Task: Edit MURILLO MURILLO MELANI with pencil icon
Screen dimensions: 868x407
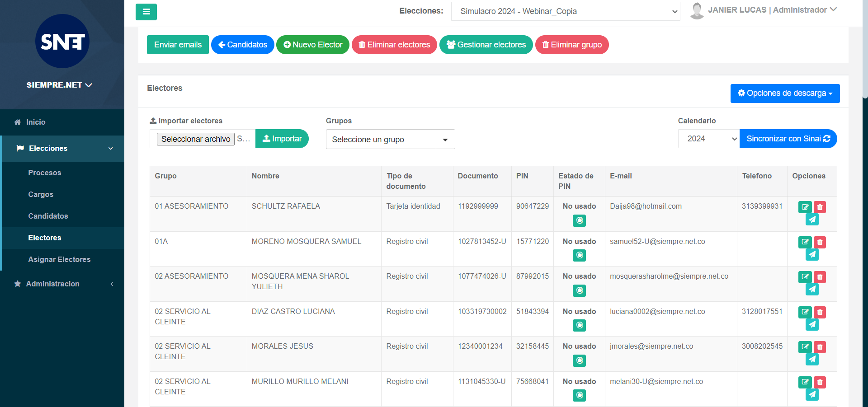Action: point(805,382)
